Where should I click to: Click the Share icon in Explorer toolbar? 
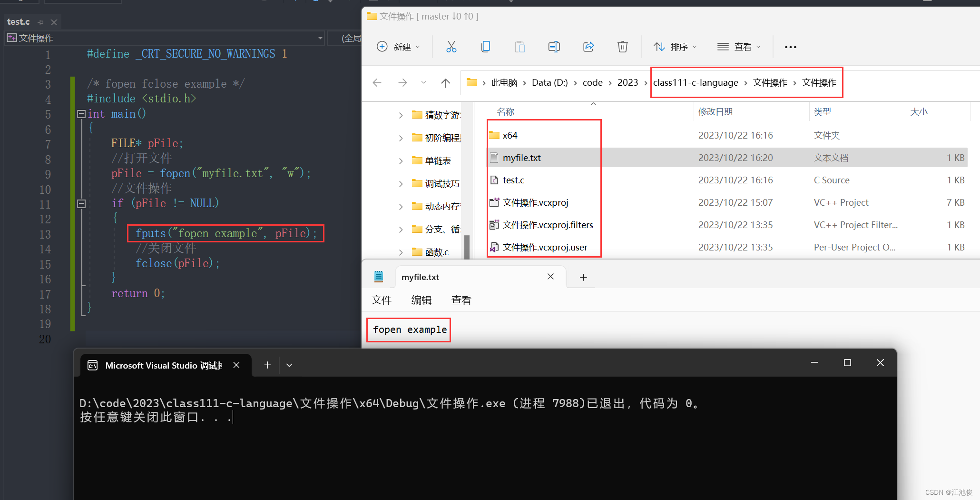(x=588, y=47)
